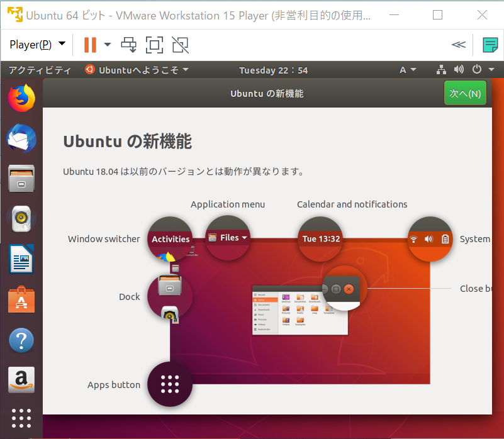Launch Thunderbird mail from the dock

[x=21, y=138]
